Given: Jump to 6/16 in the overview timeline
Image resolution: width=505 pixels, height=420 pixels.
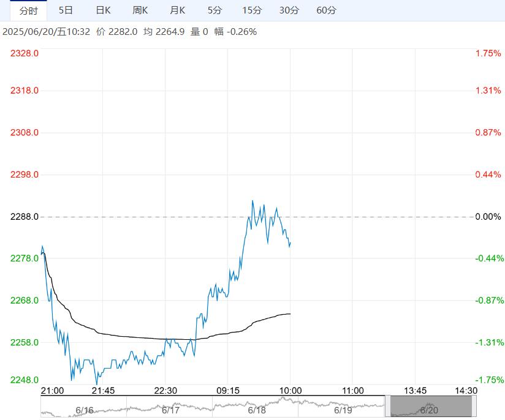Looking at the screenshot, I should pyautogui.click(x=85, y=410).
